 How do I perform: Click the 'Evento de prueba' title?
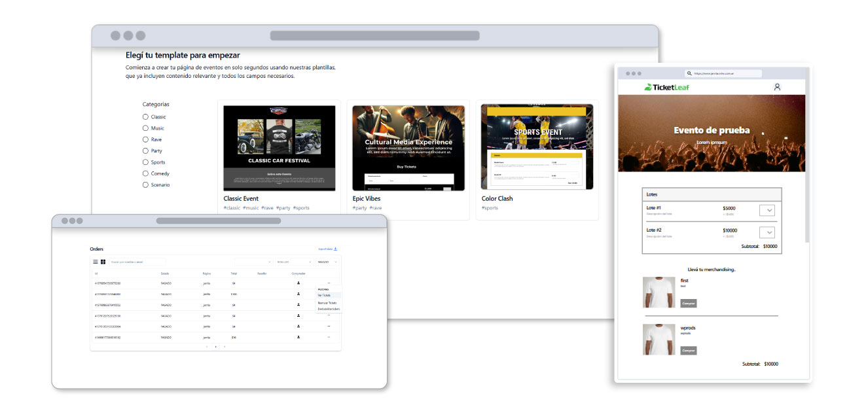click(712, 130)
